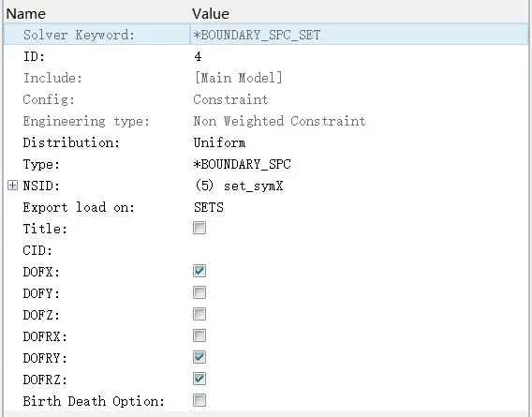The height and width of the screenshot is (417, 532).
Task: Open the Type value *BOUNDARY_SPC
Action: (x=242, y=164)
